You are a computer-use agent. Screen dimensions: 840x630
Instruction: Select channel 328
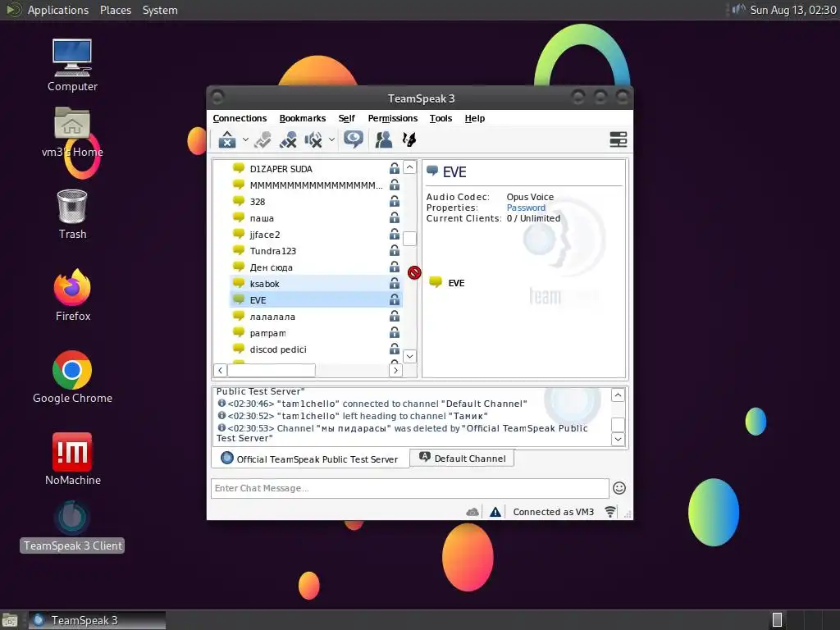316,202
